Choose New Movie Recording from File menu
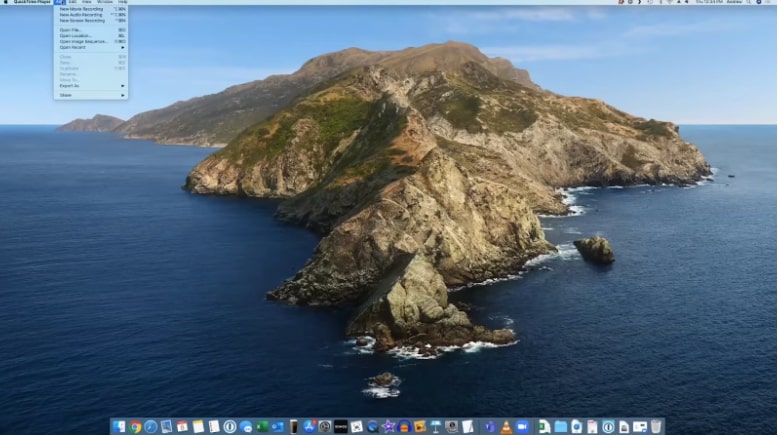 91,9
